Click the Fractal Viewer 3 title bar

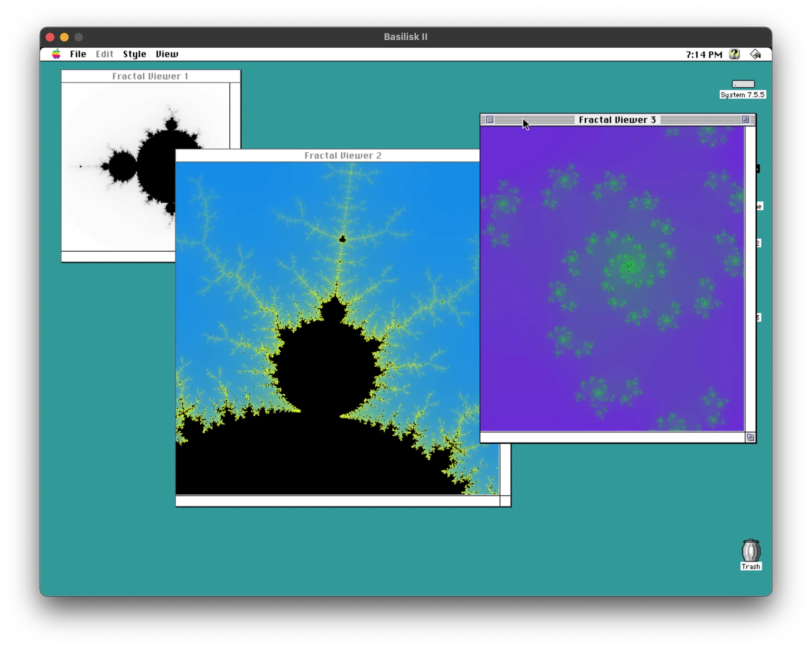click(x=617, y=120)
